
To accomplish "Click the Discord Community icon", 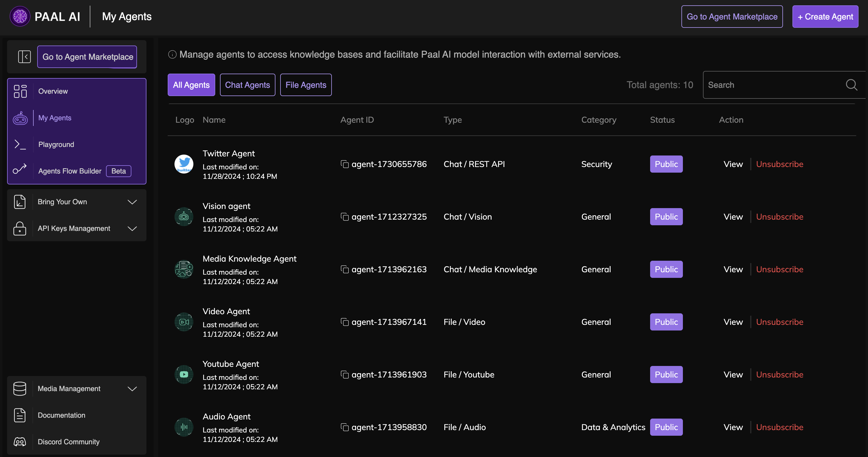I will pyautogui.click(x=20, y=442).
